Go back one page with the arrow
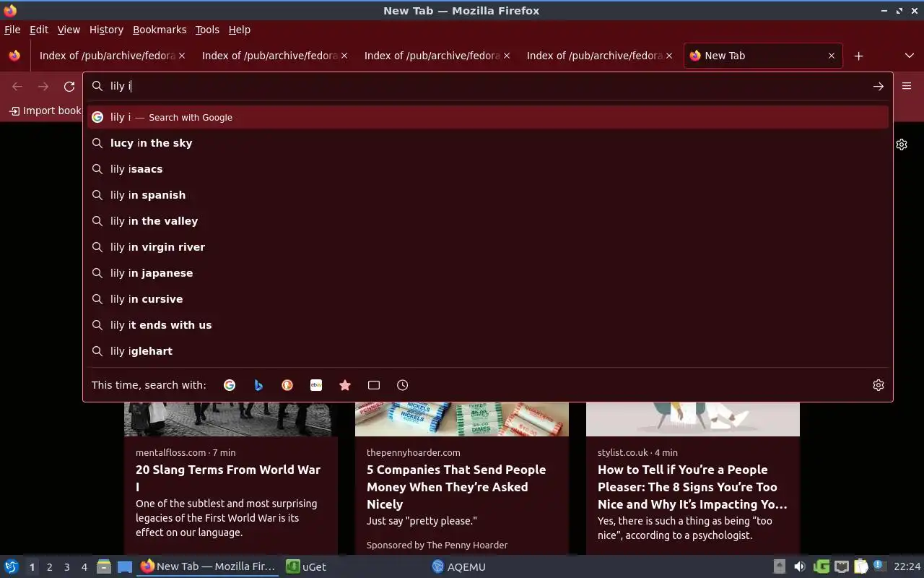Image resolution: width=924 pixels, height=578 pixels. tap(17, 87)
